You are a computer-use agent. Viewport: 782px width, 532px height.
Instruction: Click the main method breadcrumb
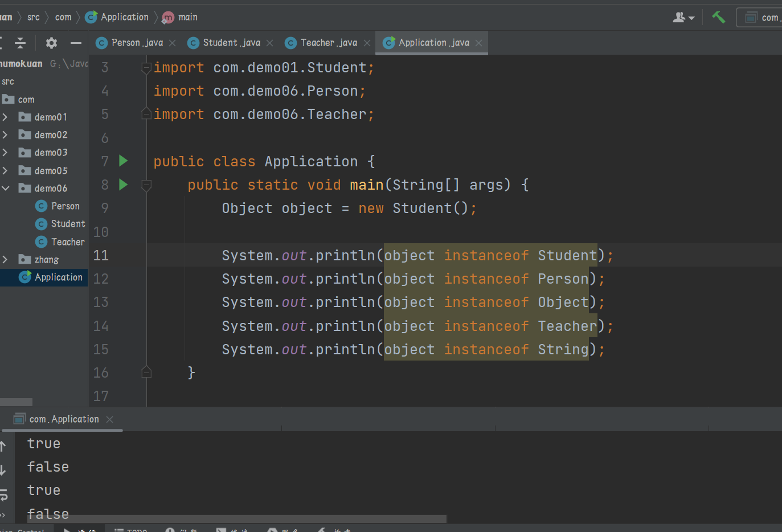click(x=180, y=17)
